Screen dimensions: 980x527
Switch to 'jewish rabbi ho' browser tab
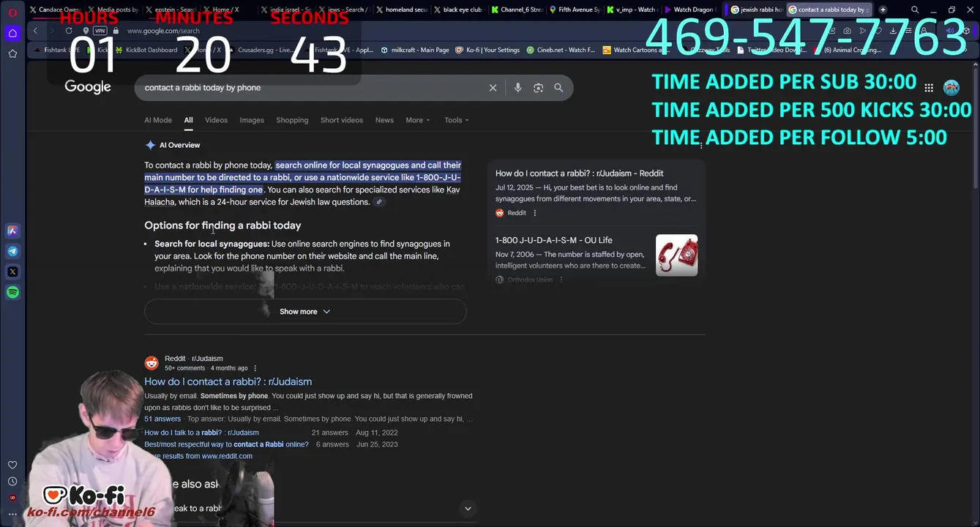point(757,10)
